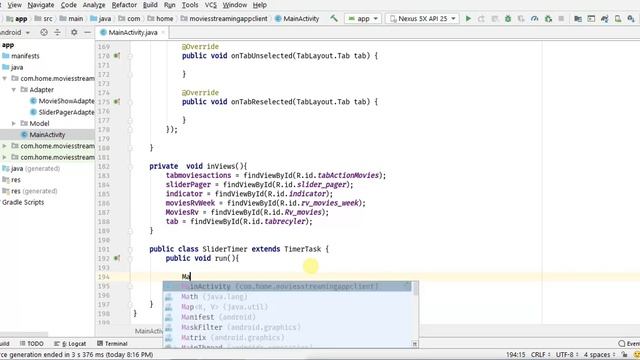Run the app with the green play icon
Viewport: 640px width, 360px height.
click(x=468, y=19)
